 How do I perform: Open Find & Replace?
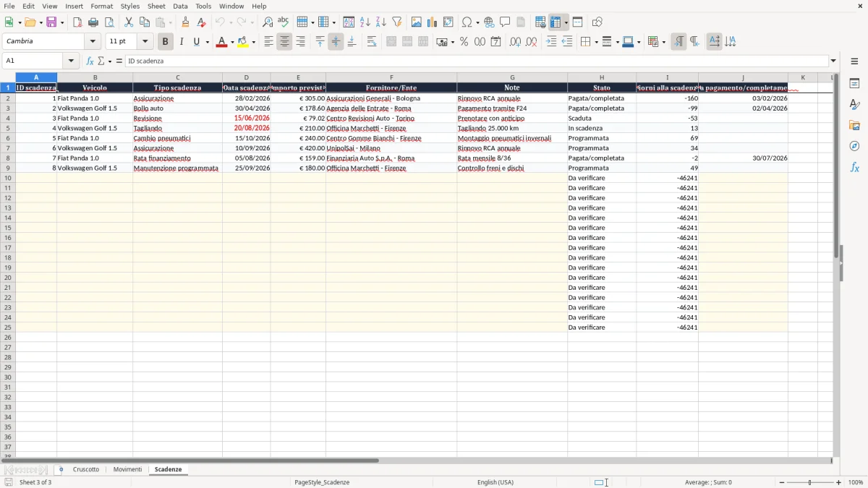coord(268,22)
